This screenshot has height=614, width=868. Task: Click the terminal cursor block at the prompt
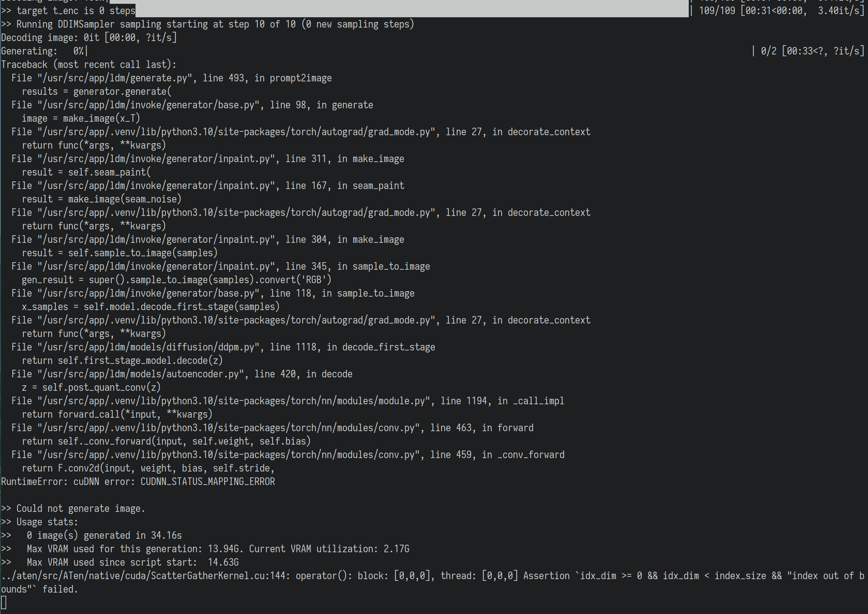tap(4, 603)
